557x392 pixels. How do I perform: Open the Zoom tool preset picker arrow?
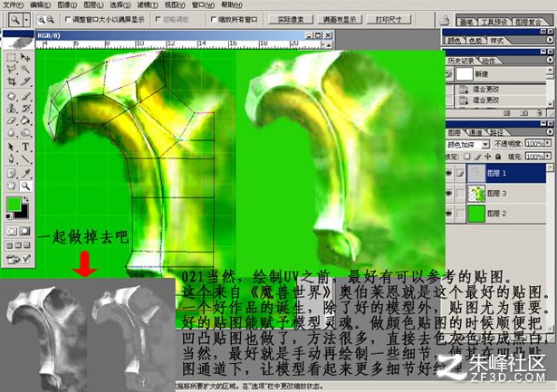point(26,20)
